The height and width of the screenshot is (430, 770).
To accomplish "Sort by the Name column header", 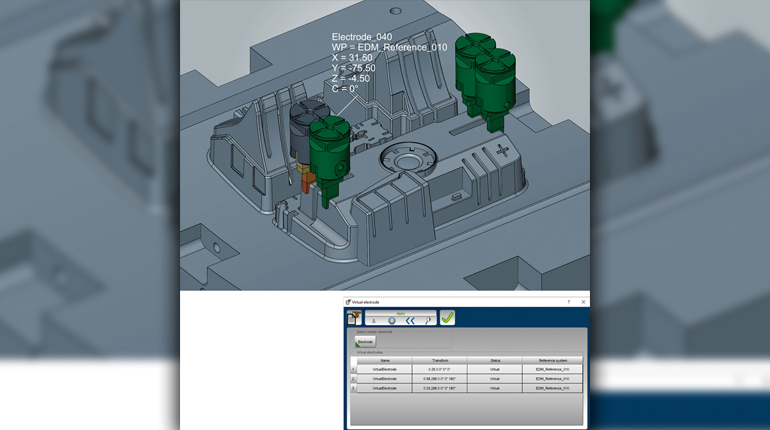I will 384,360.
